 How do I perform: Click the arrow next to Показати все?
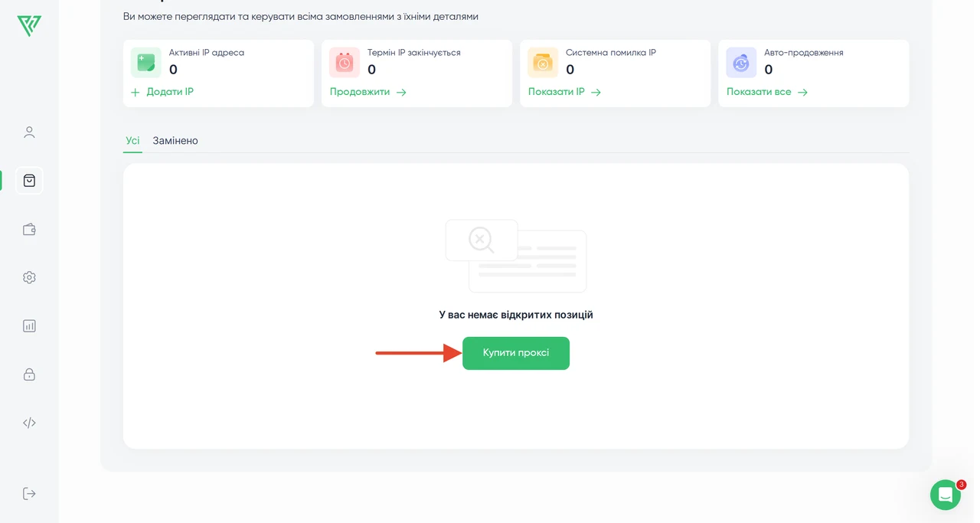(x=802, y=92)
